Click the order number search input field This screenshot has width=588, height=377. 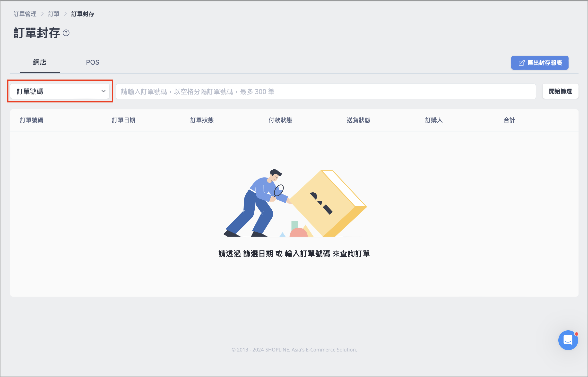pos(326,92)
